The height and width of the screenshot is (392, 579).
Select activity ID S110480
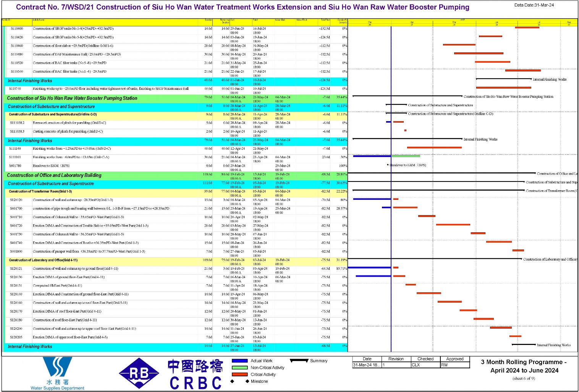(x=17, y=54)
